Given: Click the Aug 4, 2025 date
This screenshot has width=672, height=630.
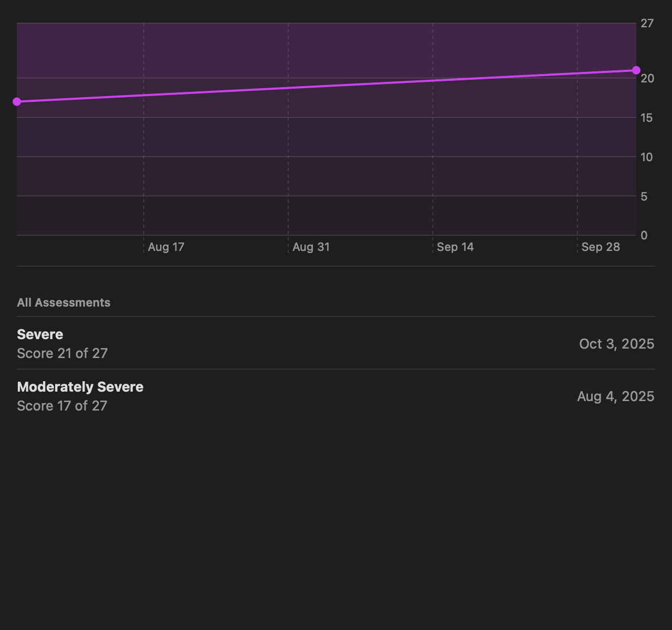Looking at the screenshot, I should [615, 396].
